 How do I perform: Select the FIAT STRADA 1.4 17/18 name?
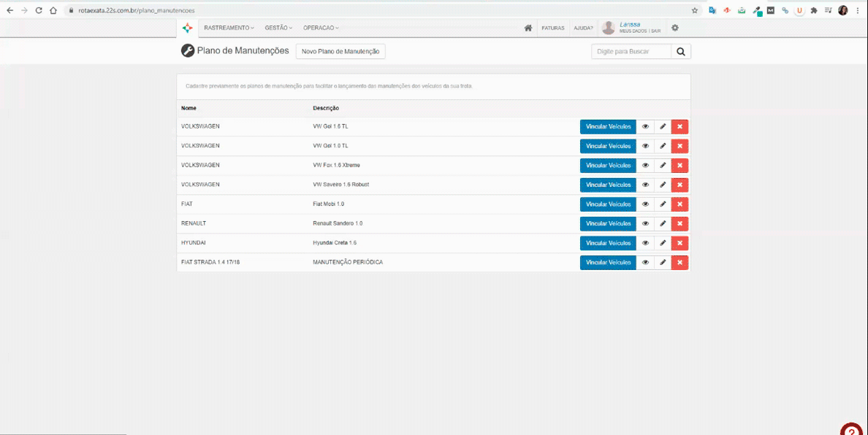(x=210, y=262)
